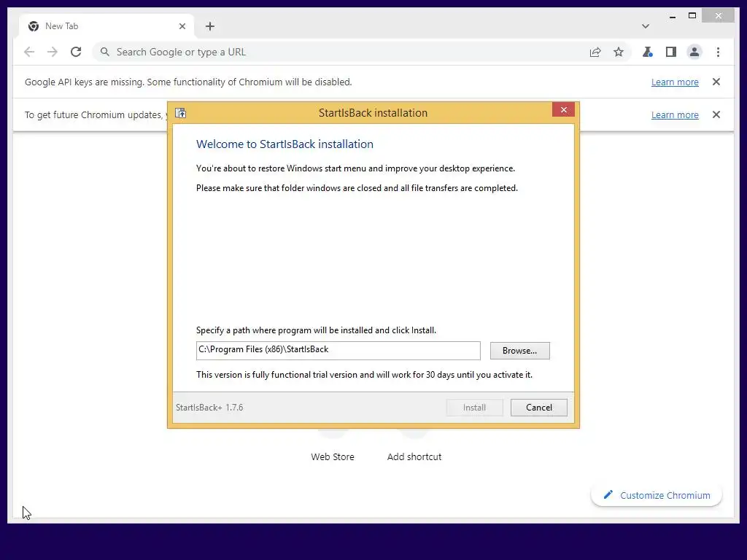Toggle the side panel icon
The width and height of the screenshot is (747, 560).
[671, 52]
